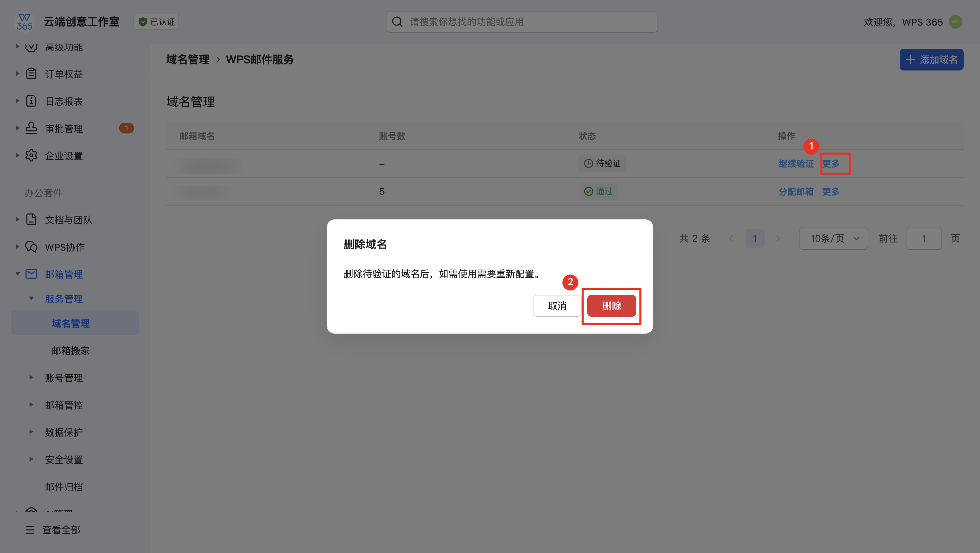The height and width of the screenshot is (553, 980).
Task: Click the 日志报表 document icon
Action: 31,101
